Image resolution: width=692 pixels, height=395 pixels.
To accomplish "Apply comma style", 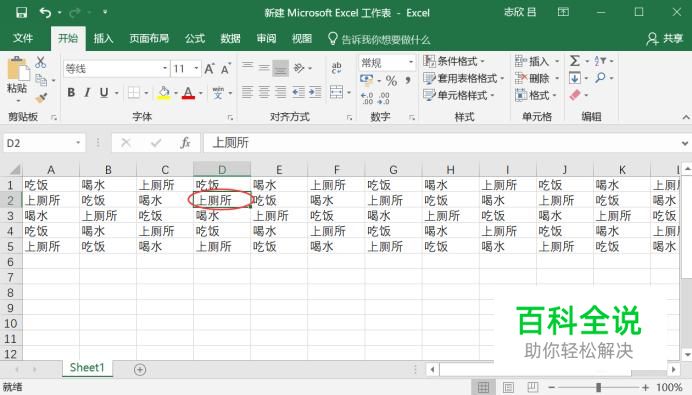I will coord(408,80).
